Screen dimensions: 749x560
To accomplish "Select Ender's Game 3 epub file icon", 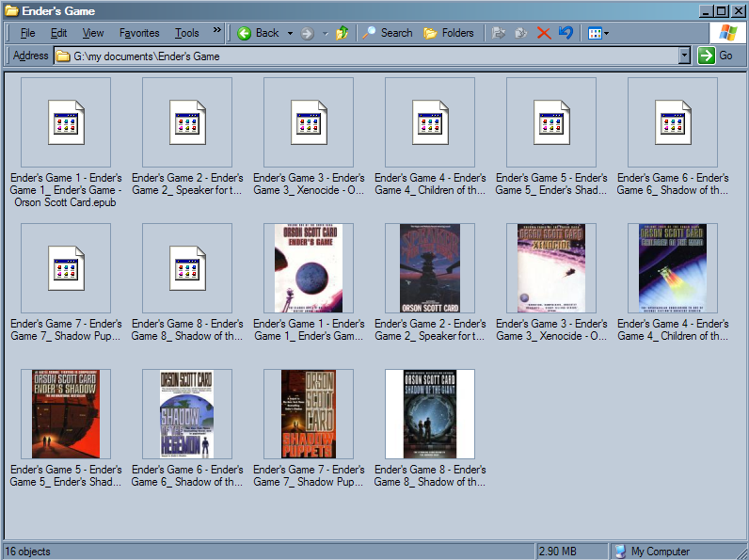I will coord(309,122).
